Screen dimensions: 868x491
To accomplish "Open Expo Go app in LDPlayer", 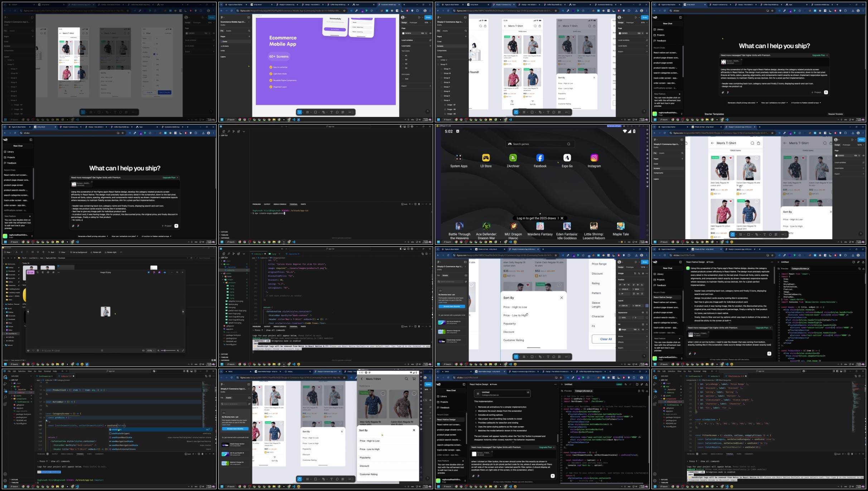I will (x=567, y=158).
